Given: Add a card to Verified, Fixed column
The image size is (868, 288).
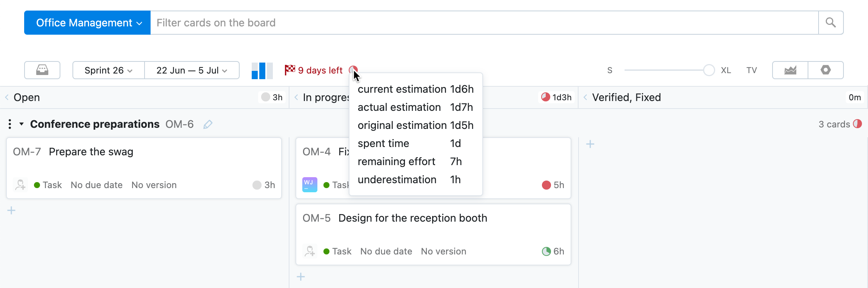Looking at the screenshot, I should pyautogui.click(x=590, y=144).
